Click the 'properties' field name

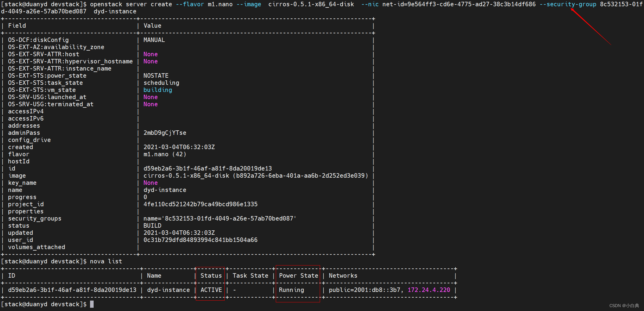[x=26, y=211]
